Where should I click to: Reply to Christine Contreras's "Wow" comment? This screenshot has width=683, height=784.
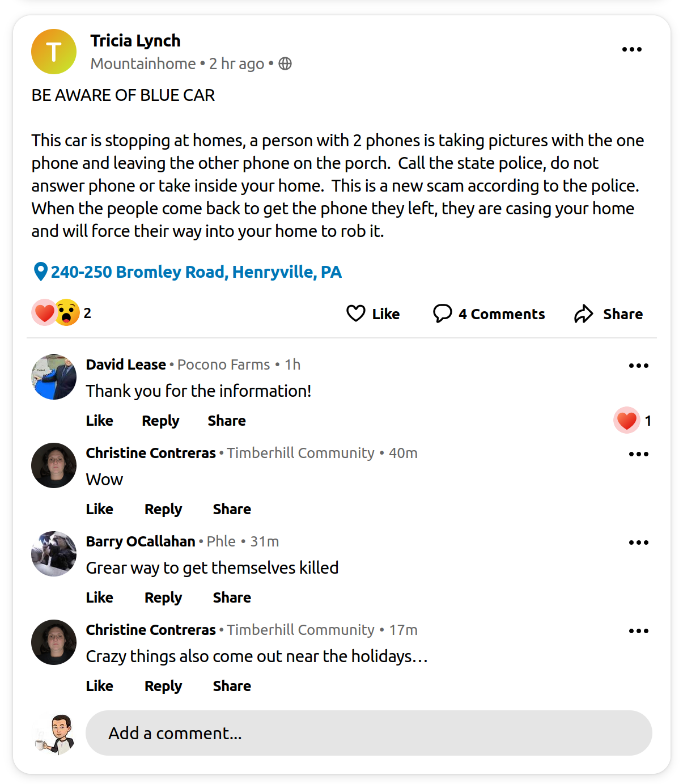tap(163, 509)
